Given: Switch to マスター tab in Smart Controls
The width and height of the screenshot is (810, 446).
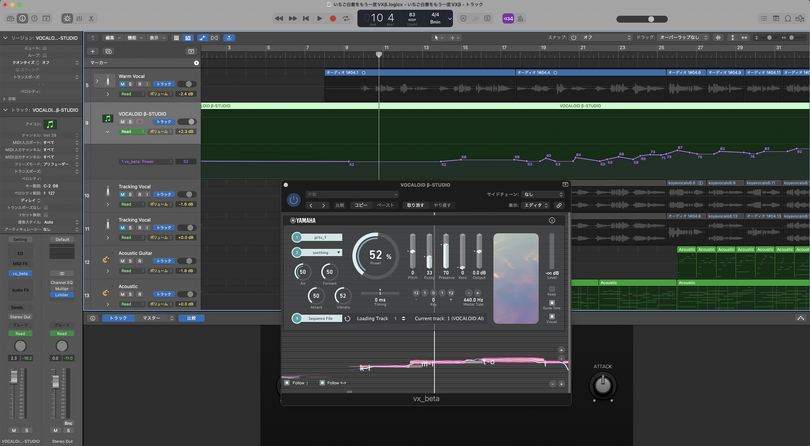Looking at the screenshot, I should pos(154,318).
